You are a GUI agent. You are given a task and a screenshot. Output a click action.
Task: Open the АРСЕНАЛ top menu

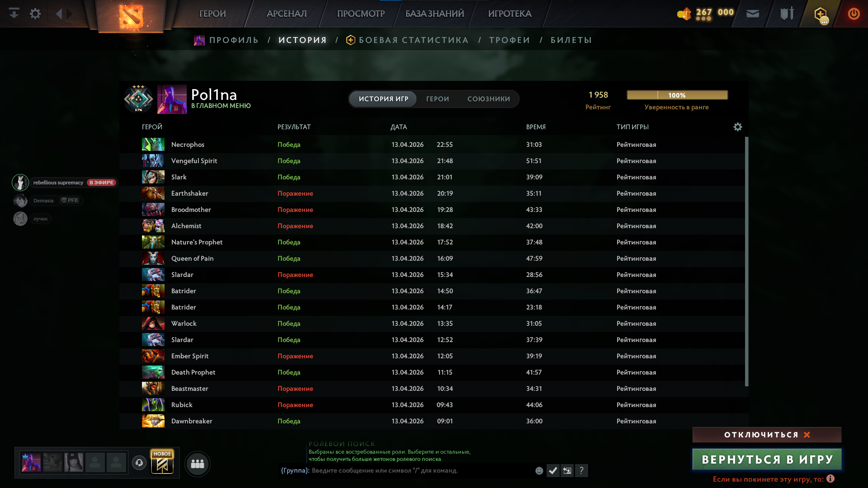click(x=287, y=14)
